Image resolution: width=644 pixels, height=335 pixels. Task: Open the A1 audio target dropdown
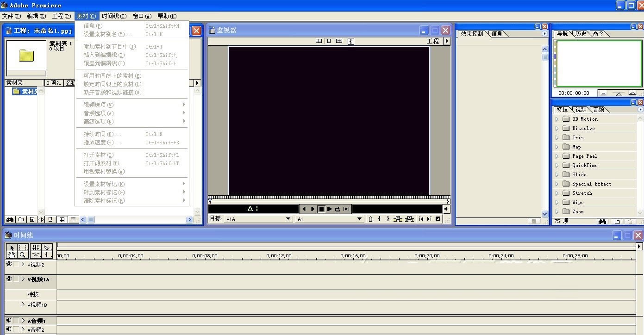(x=329, y=219)
